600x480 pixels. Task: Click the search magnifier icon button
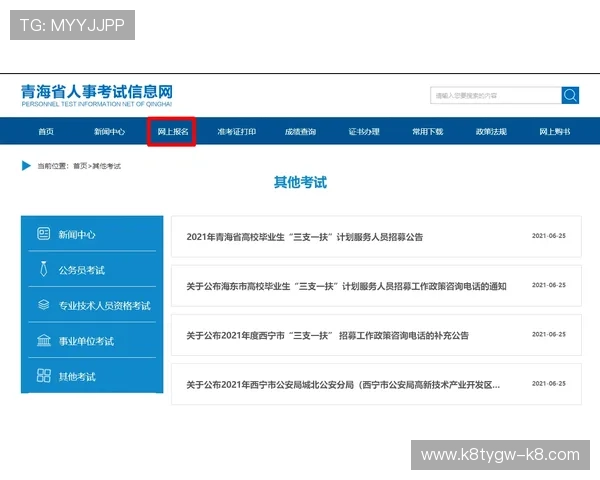570,95
